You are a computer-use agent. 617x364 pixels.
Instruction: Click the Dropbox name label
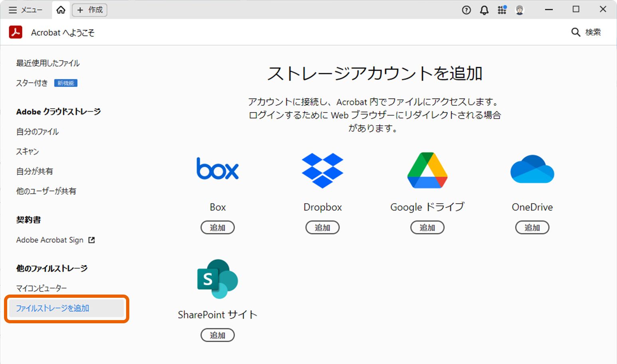click(323, 207)
